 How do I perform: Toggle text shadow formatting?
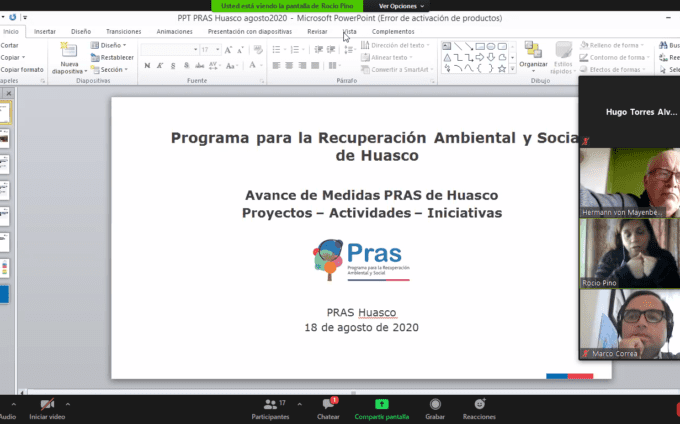pyautogui.click(x=186, y=65)
